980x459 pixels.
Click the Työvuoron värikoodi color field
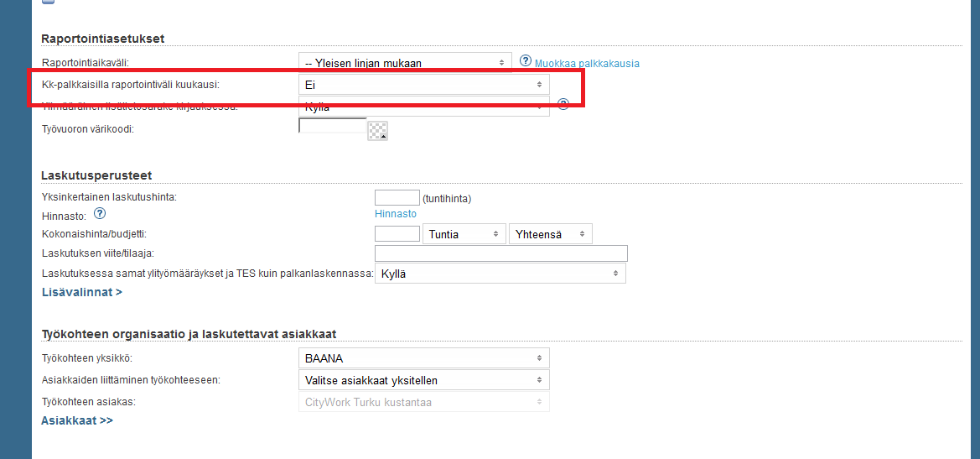point(333,127)
